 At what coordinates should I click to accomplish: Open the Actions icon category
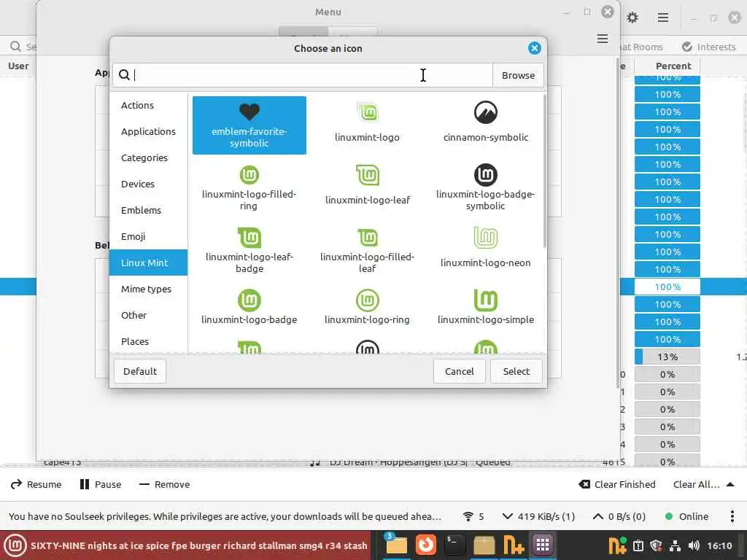point(148,105)
